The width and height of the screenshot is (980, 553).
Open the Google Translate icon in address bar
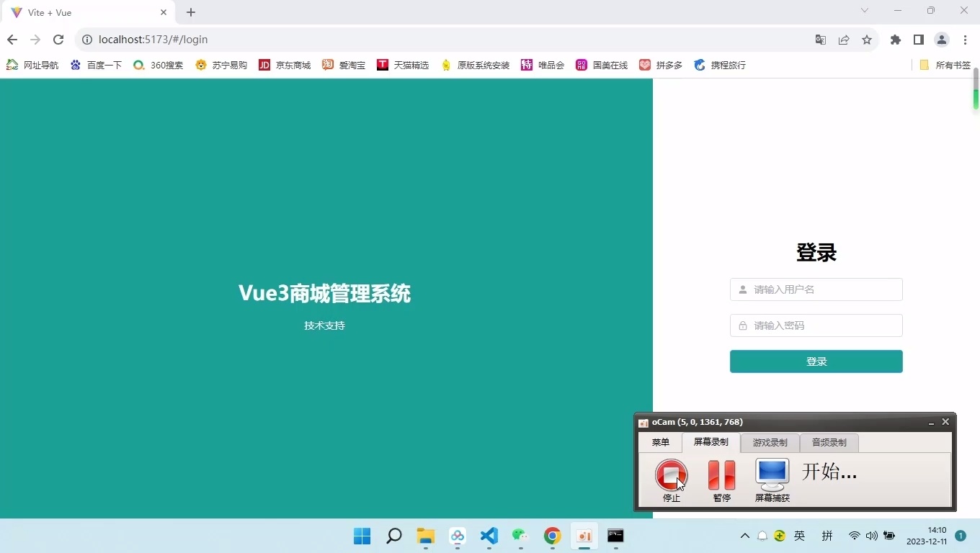click(x=820, y=40)
